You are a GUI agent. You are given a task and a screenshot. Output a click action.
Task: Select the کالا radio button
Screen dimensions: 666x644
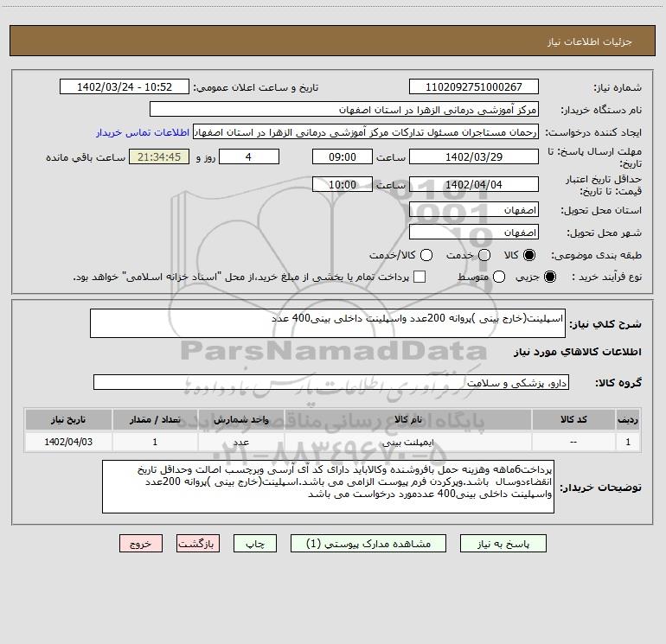point(529,255)
